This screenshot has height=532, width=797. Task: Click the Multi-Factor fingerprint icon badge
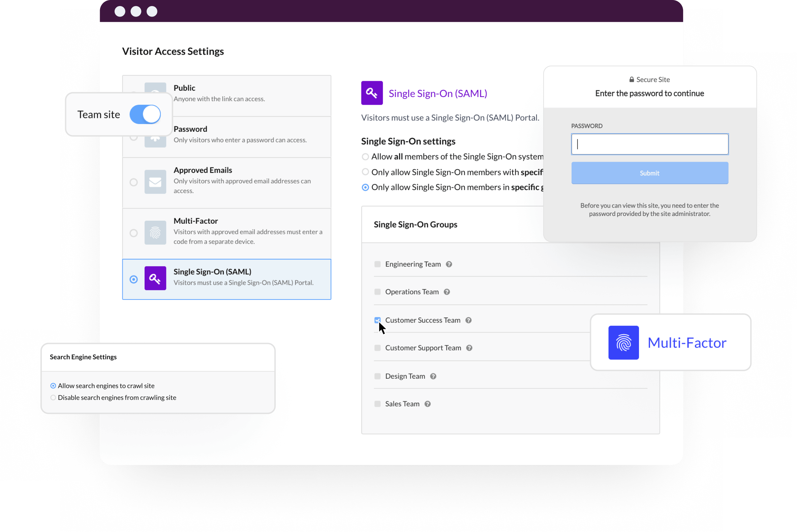(623, 342)
